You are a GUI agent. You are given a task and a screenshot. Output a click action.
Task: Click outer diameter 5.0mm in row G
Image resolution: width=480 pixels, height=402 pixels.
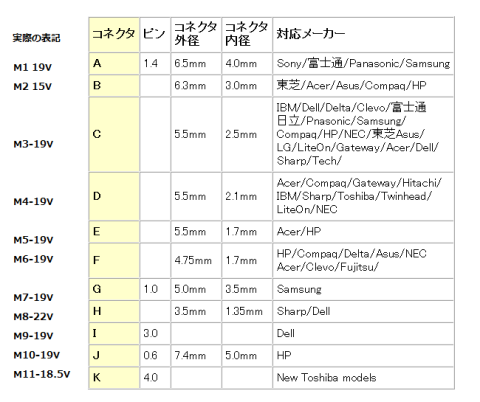click(196, 289)
